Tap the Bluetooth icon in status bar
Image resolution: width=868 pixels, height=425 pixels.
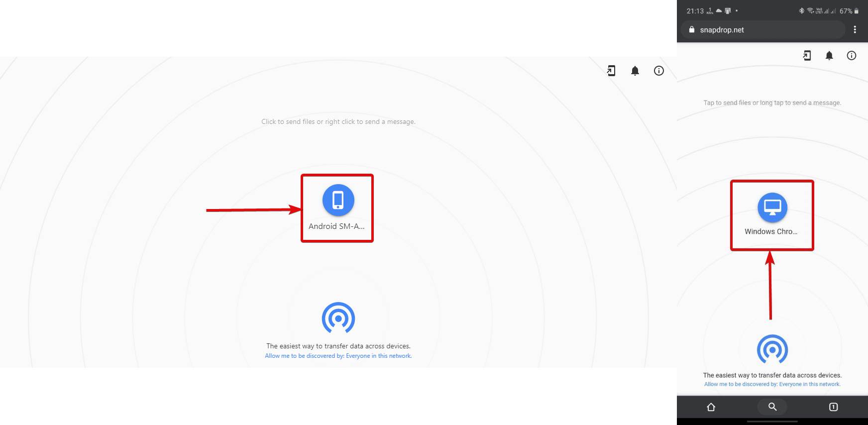[x=801, y=10]
